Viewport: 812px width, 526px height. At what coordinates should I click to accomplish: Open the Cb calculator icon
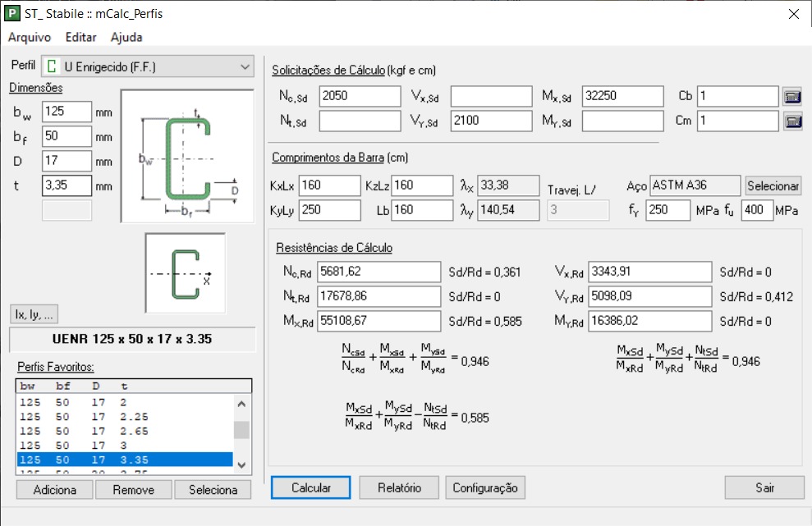point(792,96)
